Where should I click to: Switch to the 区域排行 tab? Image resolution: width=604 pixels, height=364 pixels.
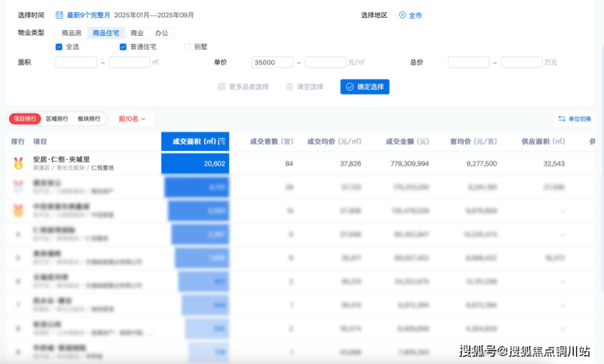(x=56, y=119)
